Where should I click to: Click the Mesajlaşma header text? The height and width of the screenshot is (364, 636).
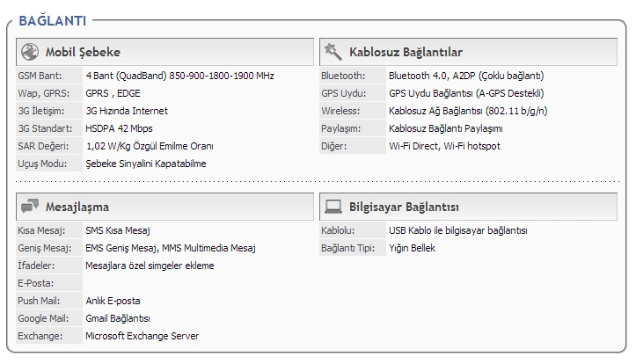pyautogui.click(x=77, y=207)
